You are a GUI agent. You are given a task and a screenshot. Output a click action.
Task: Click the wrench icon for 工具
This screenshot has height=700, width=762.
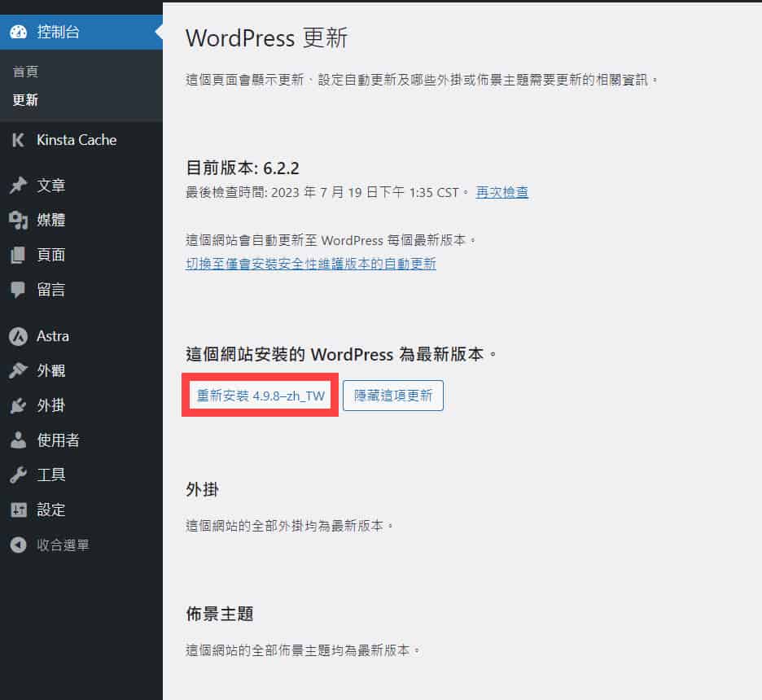click(x=18, y=475)
